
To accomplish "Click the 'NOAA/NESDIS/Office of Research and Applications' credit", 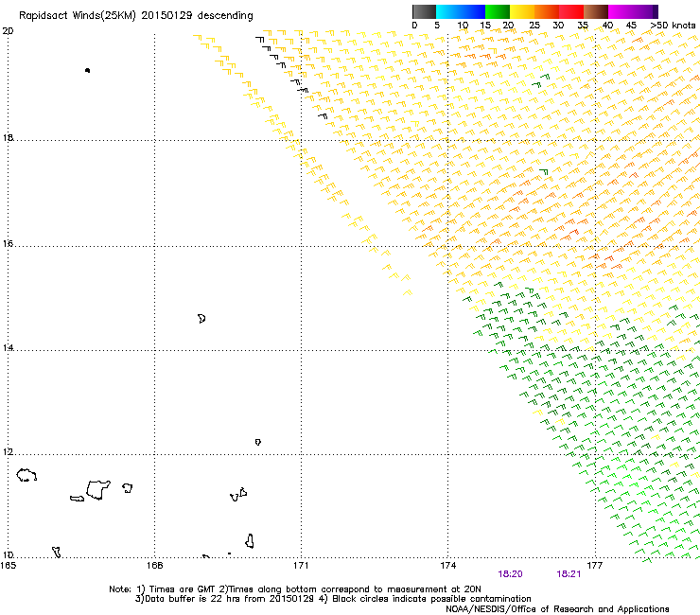I will coord(557,609).
